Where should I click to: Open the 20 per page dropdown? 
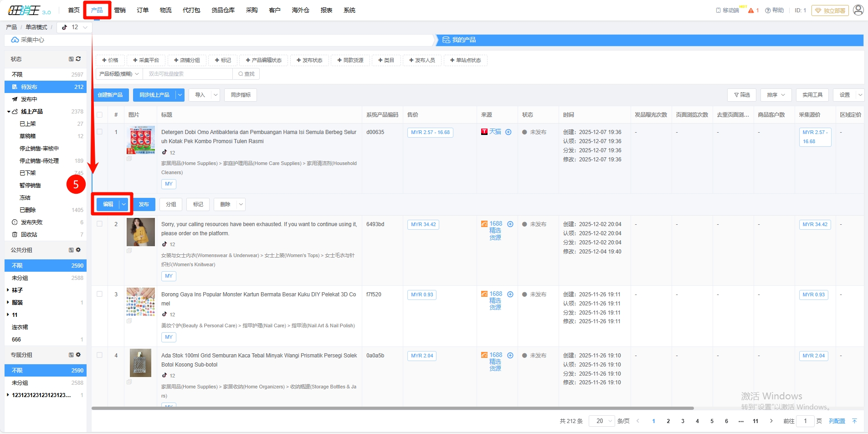click(x=601, y=421)
